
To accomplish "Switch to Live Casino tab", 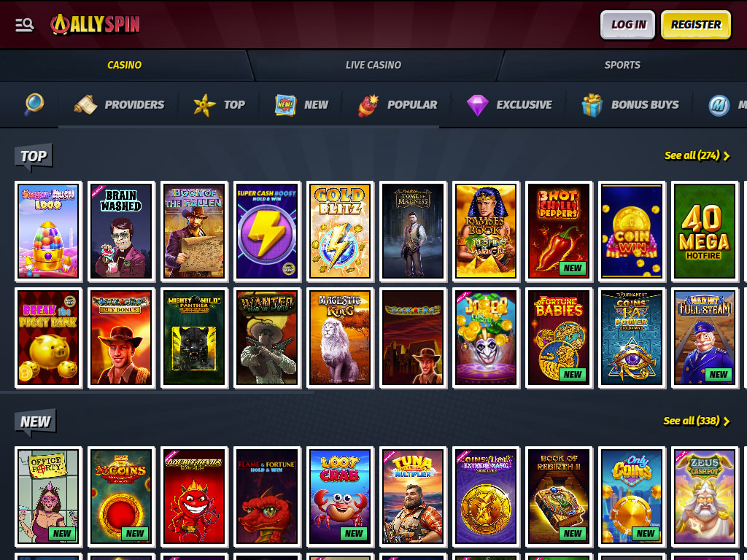I will 373,65.
